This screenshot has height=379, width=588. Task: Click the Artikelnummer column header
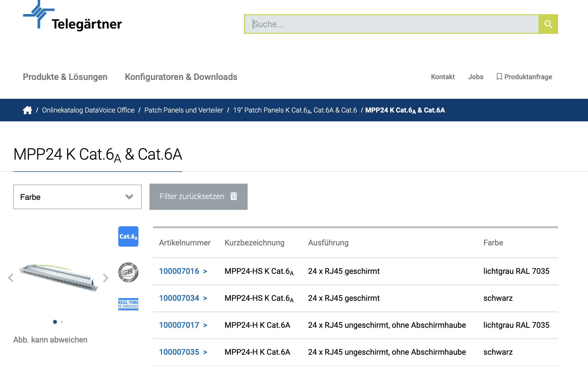[x=185, y=243]
